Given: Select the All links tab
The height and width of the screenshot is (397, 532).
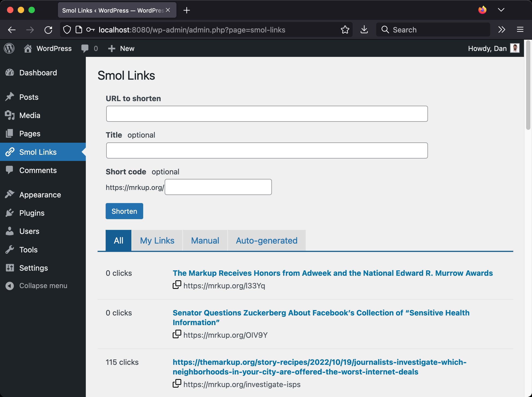Looking at the screenshot, I should click(x=119, y=240).
